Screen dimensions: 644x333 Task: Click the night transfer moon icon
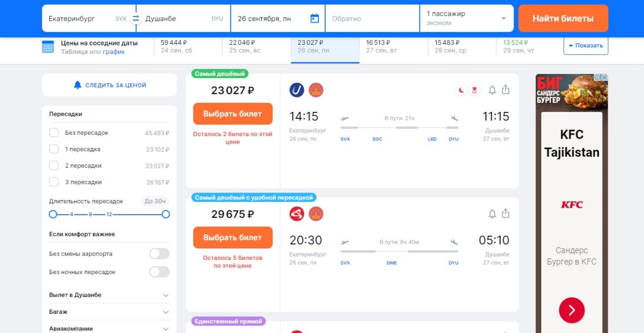[x=461, y=90]
